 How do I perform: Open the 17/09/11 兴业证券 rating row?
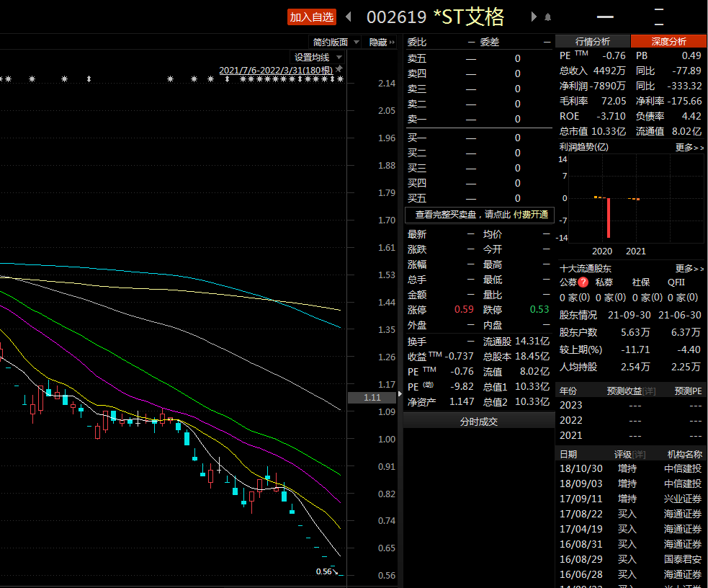631,499
